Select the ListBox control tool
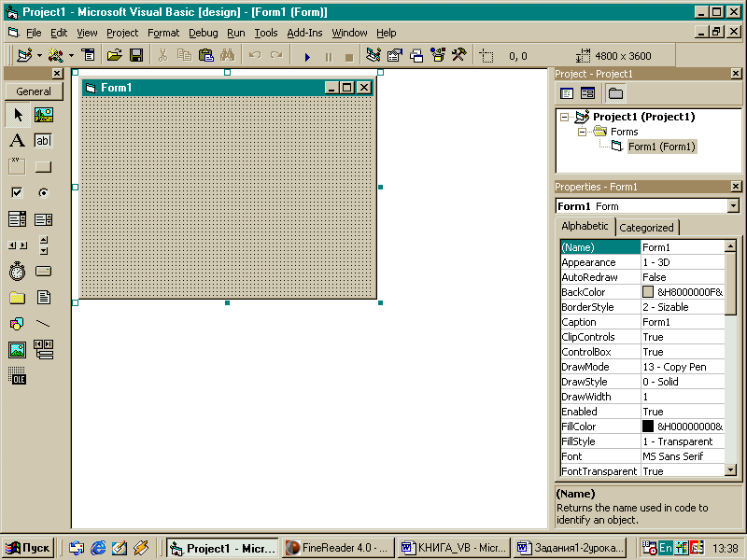 pos(43,219)
